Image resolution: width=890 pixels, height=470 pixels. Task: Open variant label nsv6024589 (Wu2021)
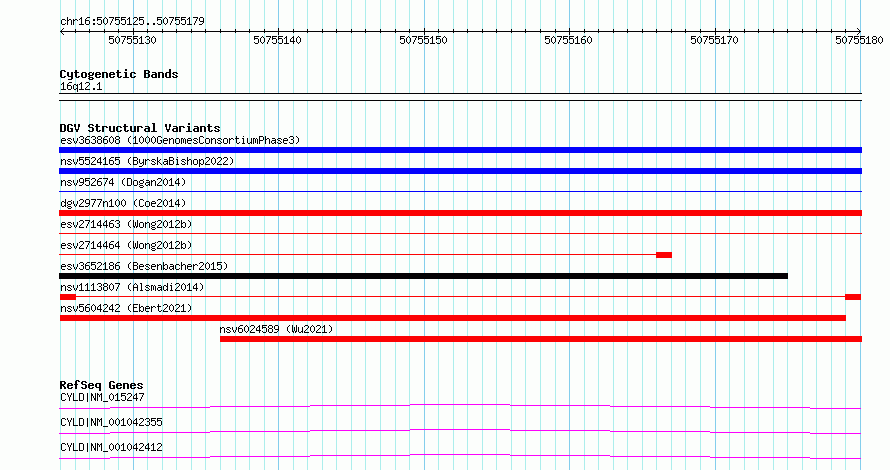pos(276,329)
